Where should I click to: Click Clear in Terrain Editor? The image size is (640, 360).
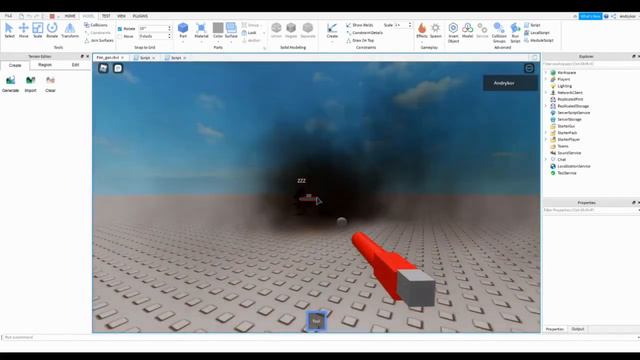50,84
